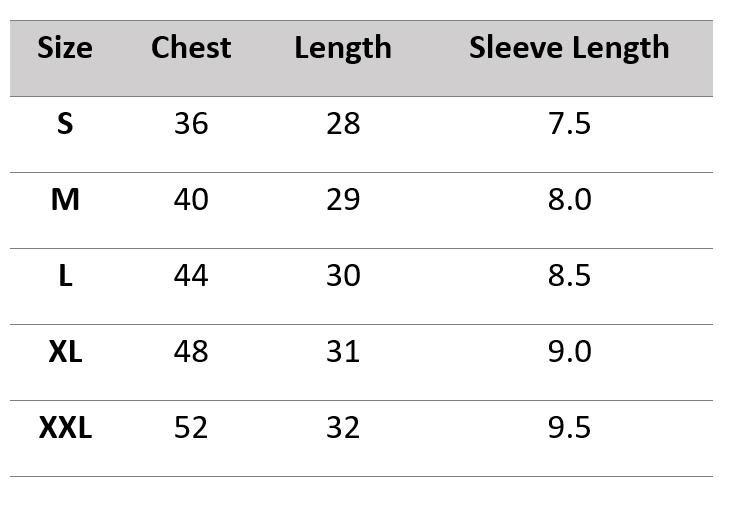This screenshot has height=527, width=734.
Task: Click sleeve length 9.0 in XL row
Action: (569, 352)
